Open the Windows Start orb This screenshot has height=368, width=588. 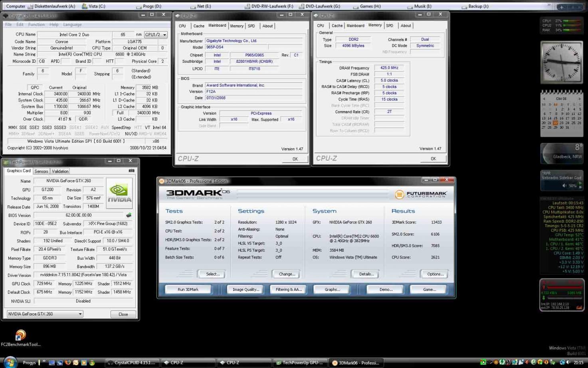pos(10,362)
